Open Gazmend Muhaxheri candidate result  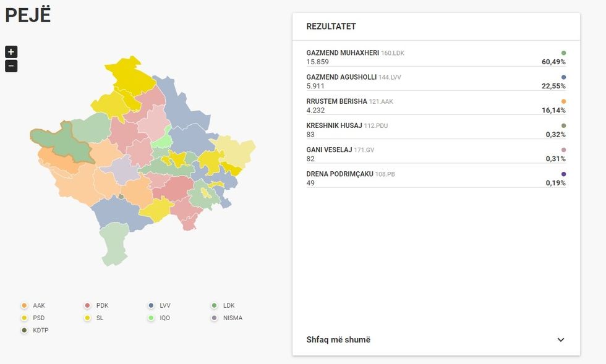[x=343, y=53]
